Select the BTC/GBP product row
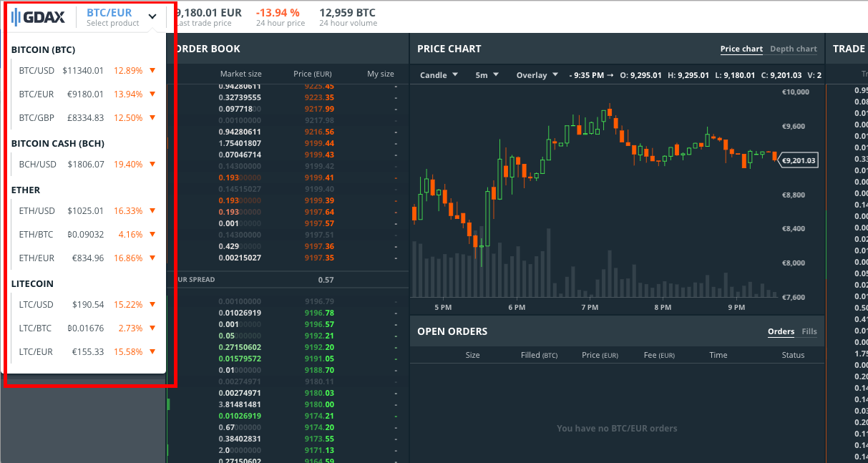The image size is (868, 463). (87, 117)
